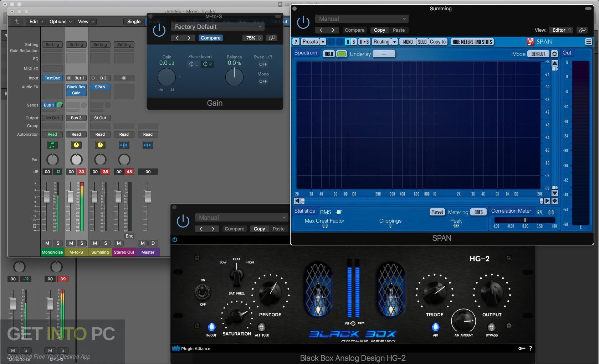Click Reset in SPAN statistics
This screenshot has width=599, height=364.
(437, 212)
